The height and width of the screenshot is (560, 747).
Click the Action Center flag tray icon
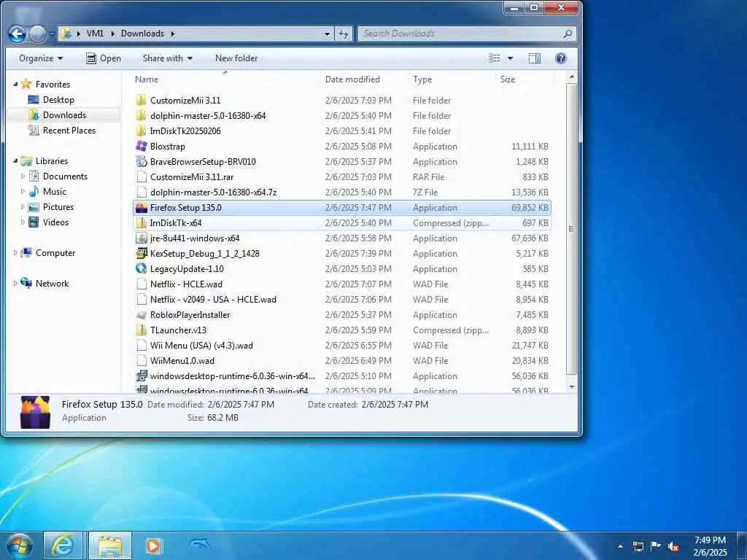click(656, 546)
